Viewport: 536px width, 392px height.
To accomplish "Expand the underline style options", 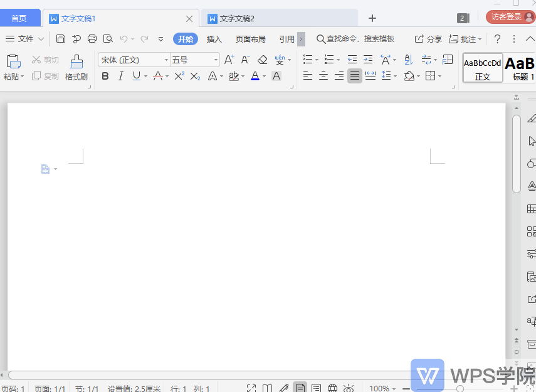I will 144,76.
